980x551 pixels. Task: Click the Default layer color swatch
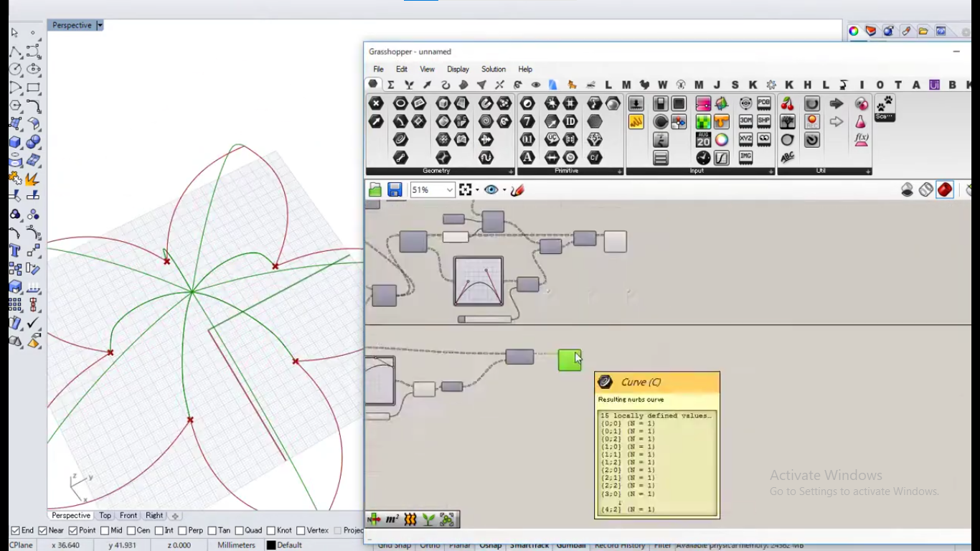click(x=271, y=545)
